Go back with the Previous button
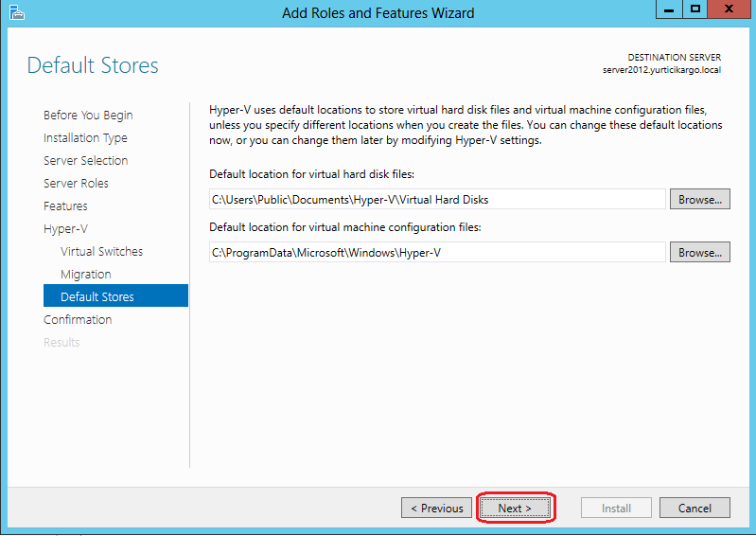Viewport: 756px width, 536px height. click(436, 508)
